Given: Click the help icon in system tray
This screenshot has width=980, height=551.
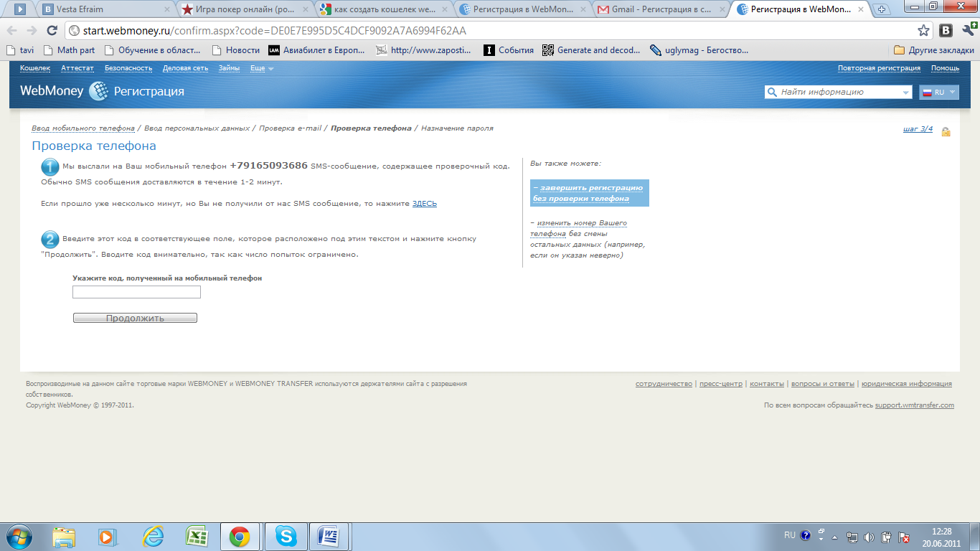Looking at the screenshot, I should click(805, 535).
